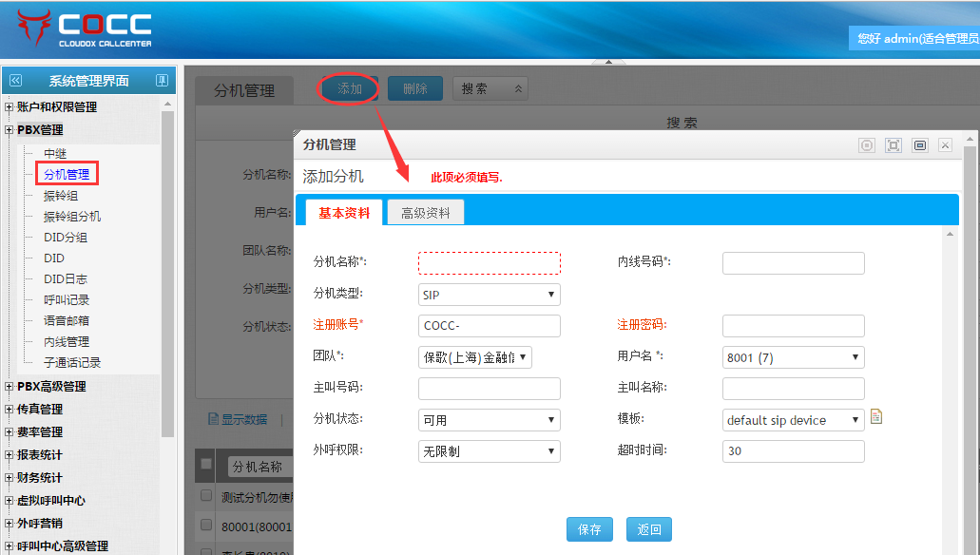Click the 显示数据 page icon

214,419
